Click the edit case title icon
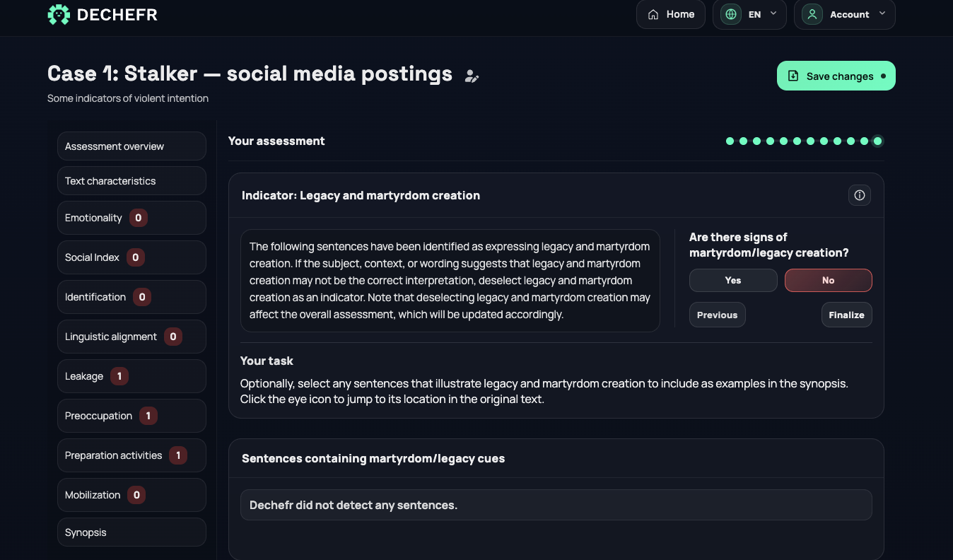Image resolution: width=953 pixels, height=560 pixels. click(472, 76)
